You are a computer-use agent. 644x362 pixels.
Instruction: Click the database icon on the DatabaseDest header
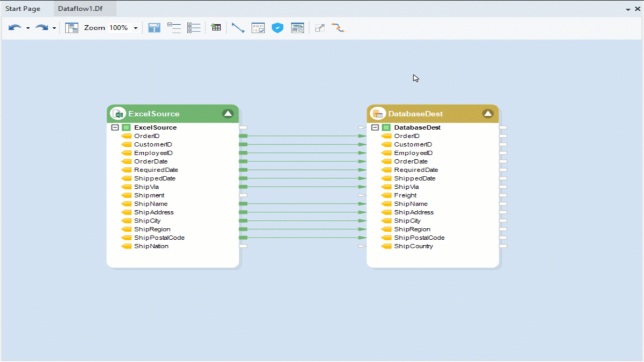(x=376, y=113)
